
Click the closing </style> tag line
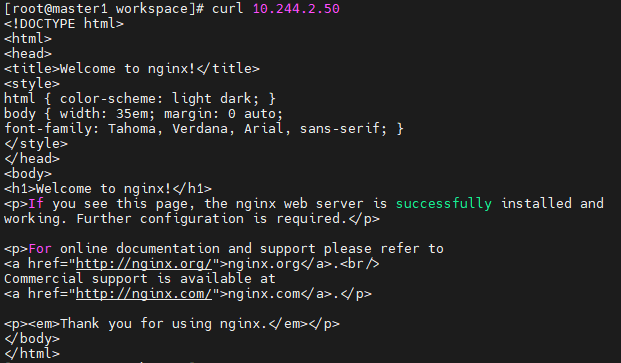(36, 144)
